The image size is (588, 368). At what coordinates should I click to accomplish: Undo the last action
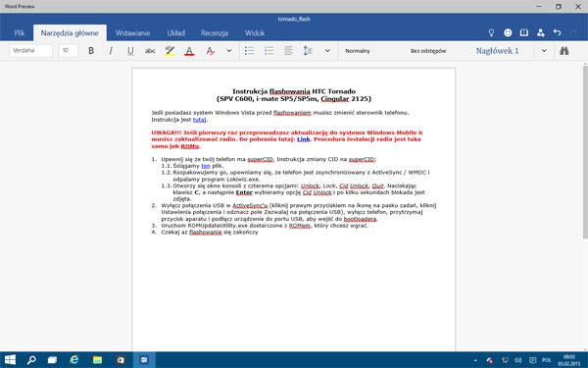[558, 33]
